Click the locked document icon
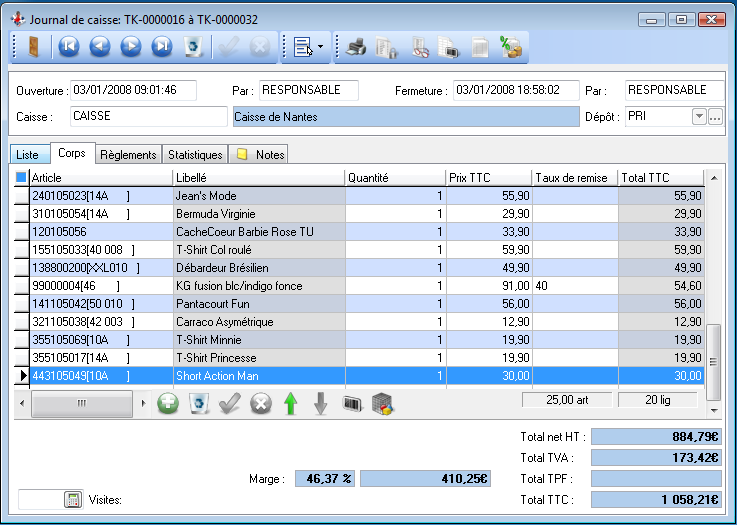This screenshot has height=525, width=737. pyautogui.click(x=386, y=47)
